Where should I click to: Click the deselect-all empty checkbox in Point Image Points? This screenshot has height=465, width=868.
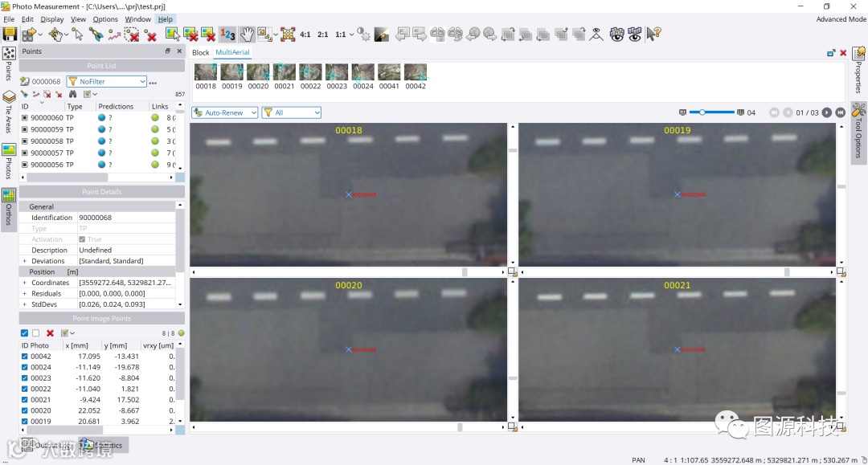[36, 332]
